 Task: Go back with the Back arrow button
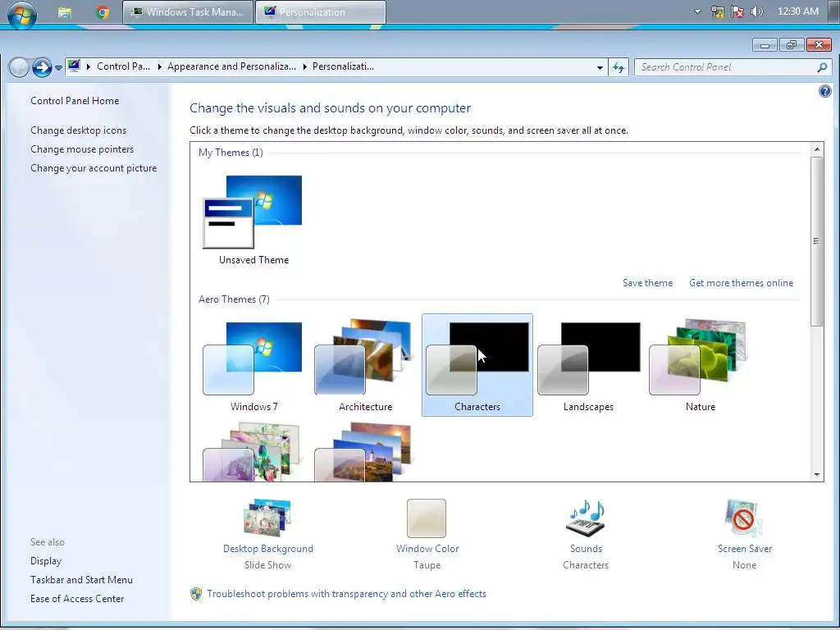click(x=19, y=67)
